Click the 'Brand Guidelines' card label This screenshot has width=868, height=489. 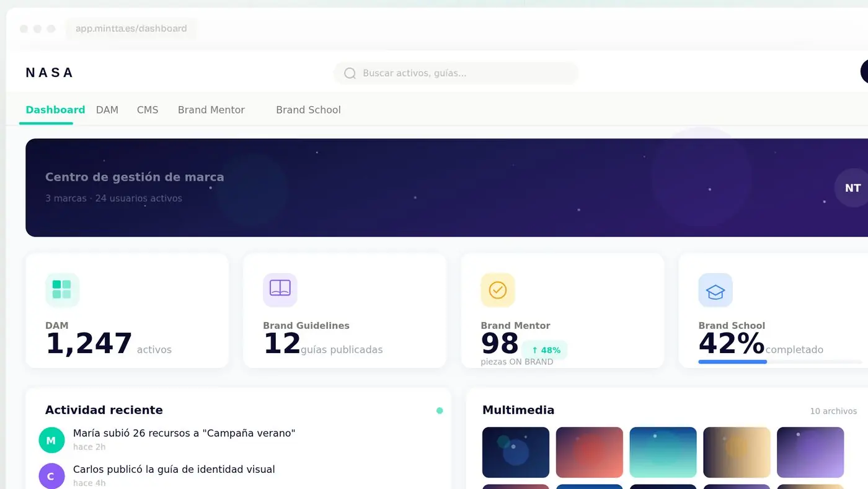[306, 326]
